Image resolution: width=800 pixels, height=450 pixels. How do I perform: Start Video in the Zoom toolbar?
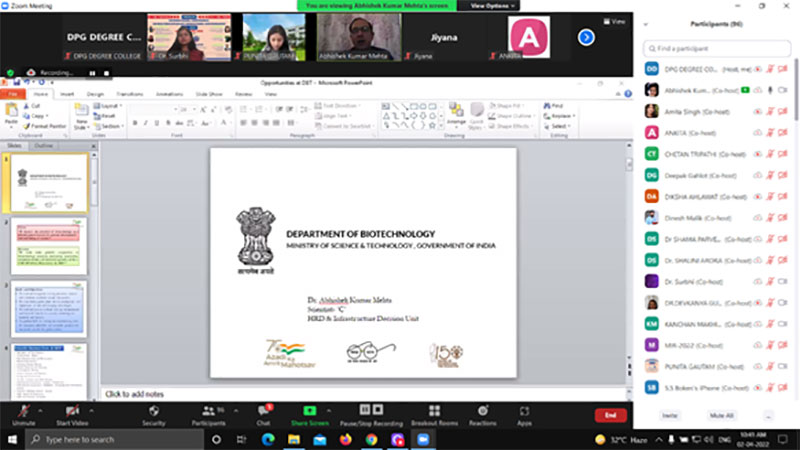[x=72, y=415]
